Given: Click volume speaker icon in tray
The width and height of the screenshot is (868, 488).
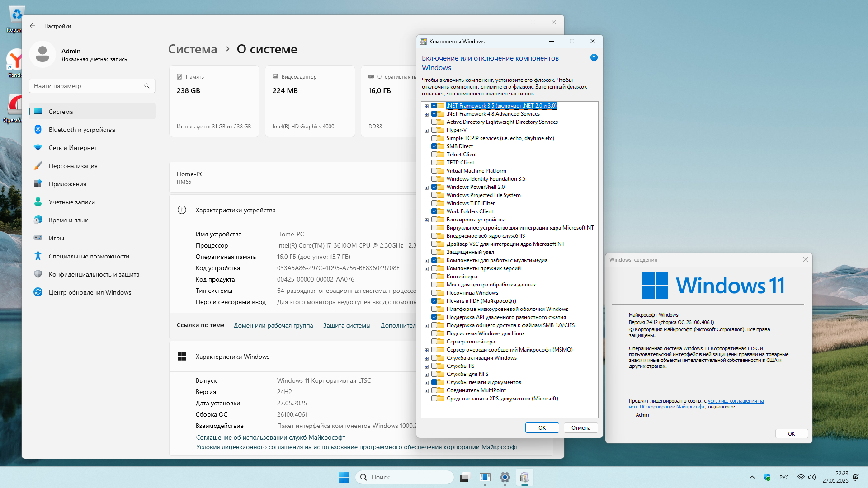Looking at the screenshot, I should point(812,477).
